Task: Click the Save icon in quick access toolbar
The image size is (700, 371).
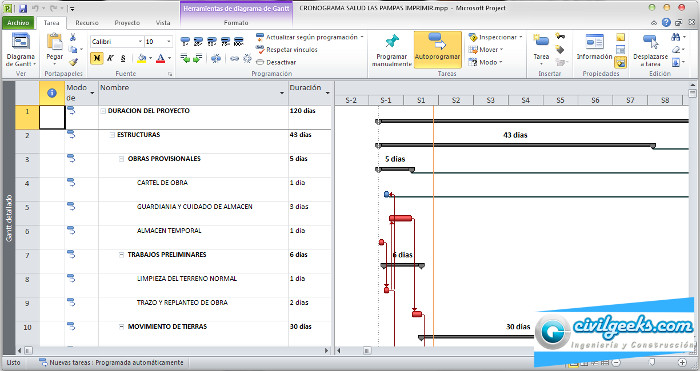Action: tap(23, 8)
